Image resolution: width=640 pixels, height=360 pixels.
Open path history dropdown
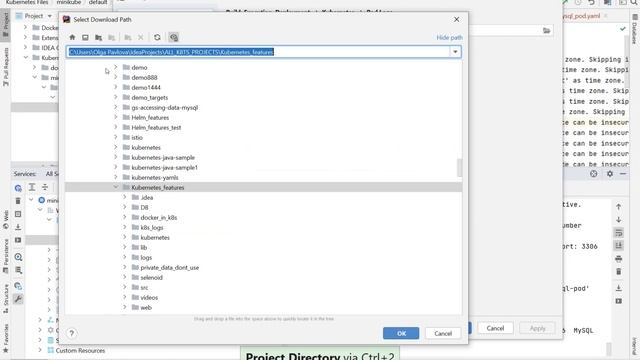[455, 52]
